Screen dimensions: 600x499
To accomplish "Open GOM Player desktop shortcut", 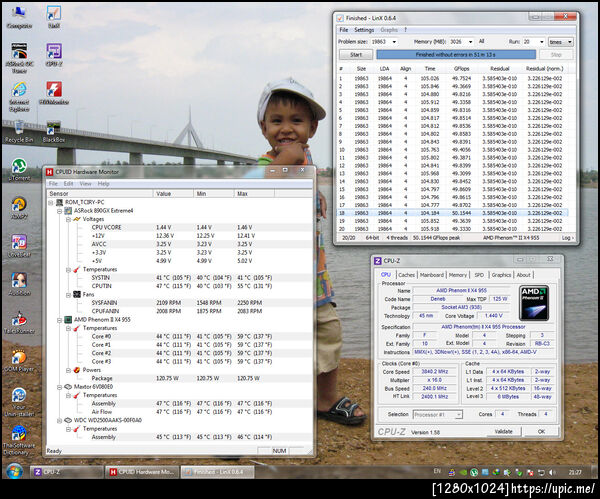I will [x=19, y=360].
